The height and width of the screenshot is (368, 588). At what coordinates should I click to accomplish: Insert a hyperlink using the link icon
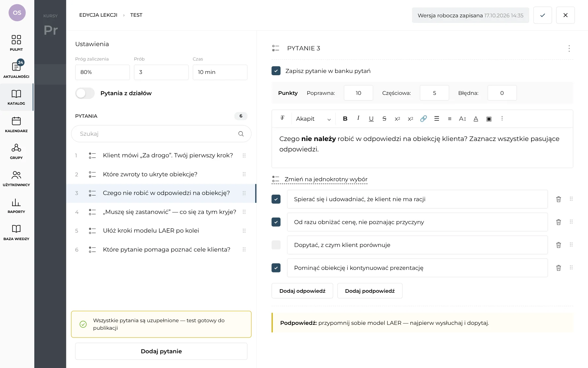pos(423,119)
